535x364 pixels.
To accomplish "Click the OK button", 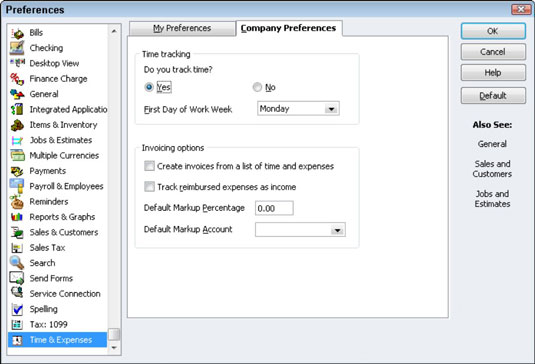I will [493, 31].
